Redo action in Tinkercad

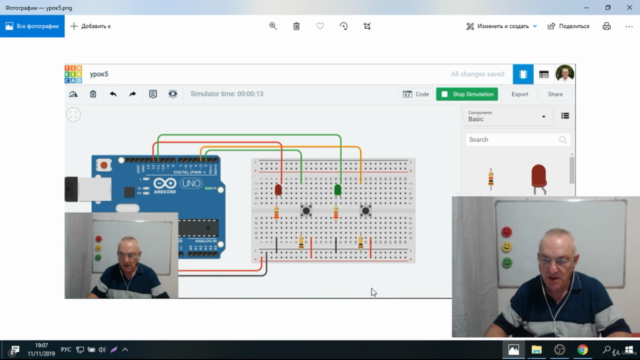click(133, 94)
